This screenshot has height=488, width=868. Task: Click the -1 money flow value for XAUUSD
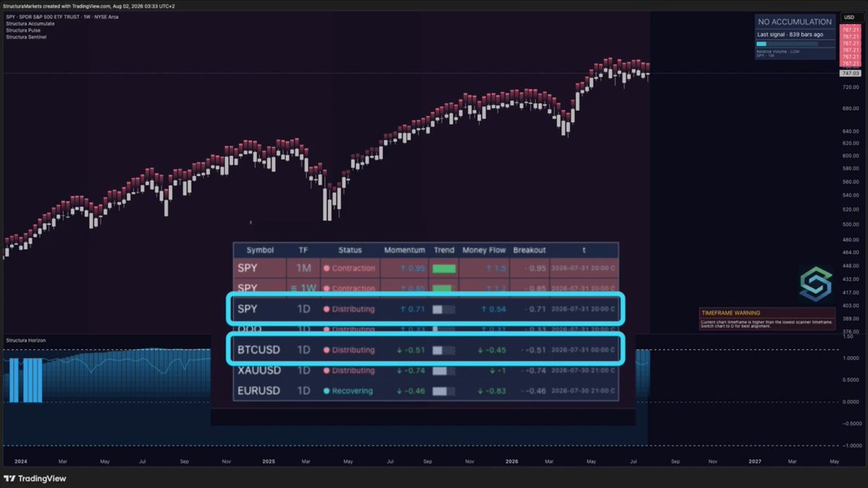[x=498, y=370]
